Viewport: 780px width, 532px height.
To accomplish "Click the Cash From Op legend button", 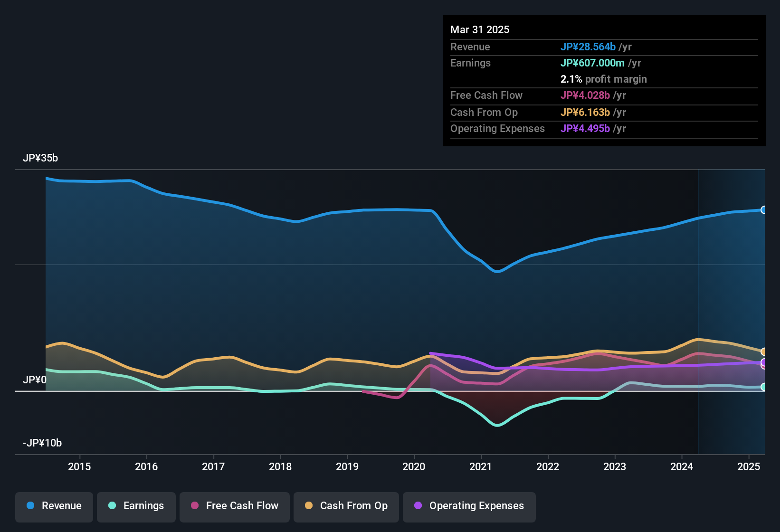I will (346, 506).
